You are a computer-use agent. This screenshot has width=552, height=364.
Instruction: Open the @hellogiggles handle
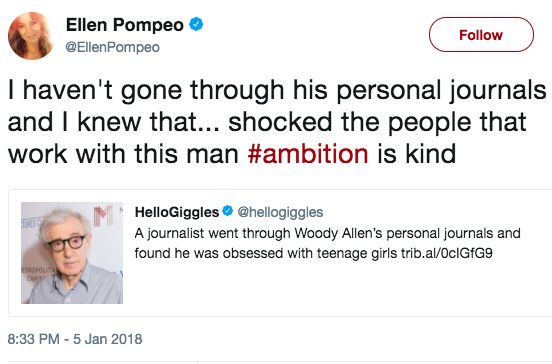click(x=280, y=212)
